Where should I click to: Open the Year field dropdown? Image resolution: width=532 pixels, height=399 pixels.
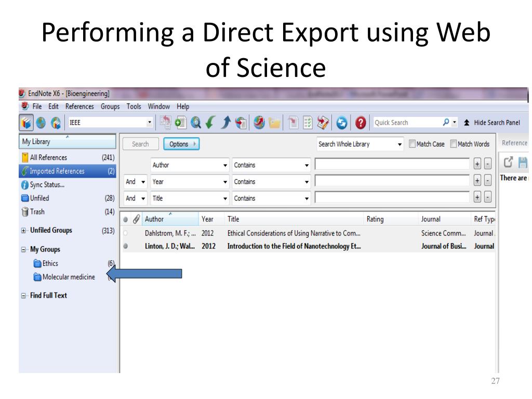[x=225, y=182]
